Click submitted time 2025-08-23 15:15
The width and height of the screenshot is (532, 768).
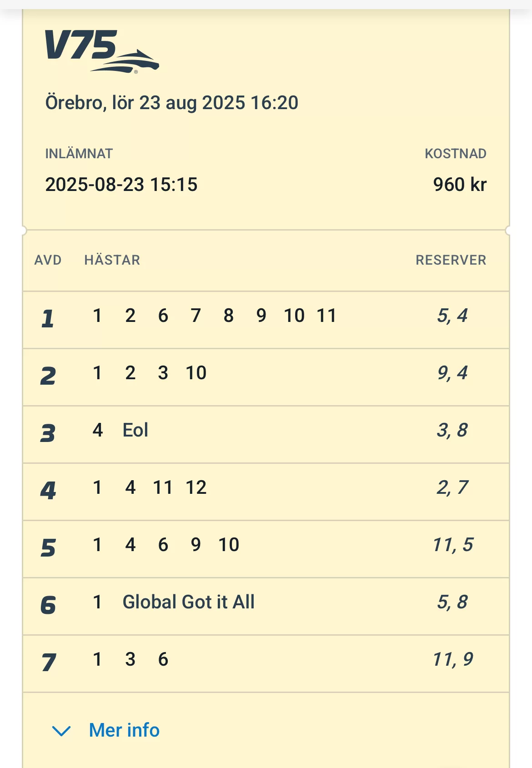click(121, 185)
